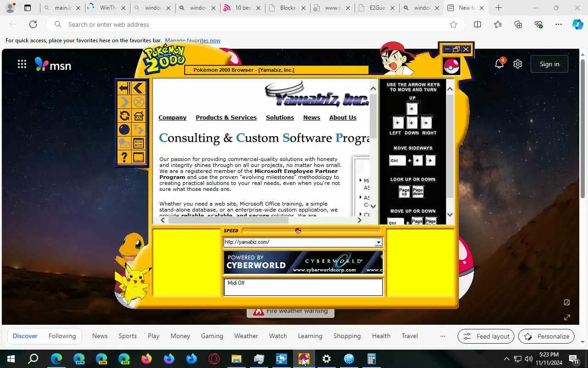The width and height of the screenshot is (588, 368).
Task: Click the controls panel scroll down arrow
Action: (450, 214)
